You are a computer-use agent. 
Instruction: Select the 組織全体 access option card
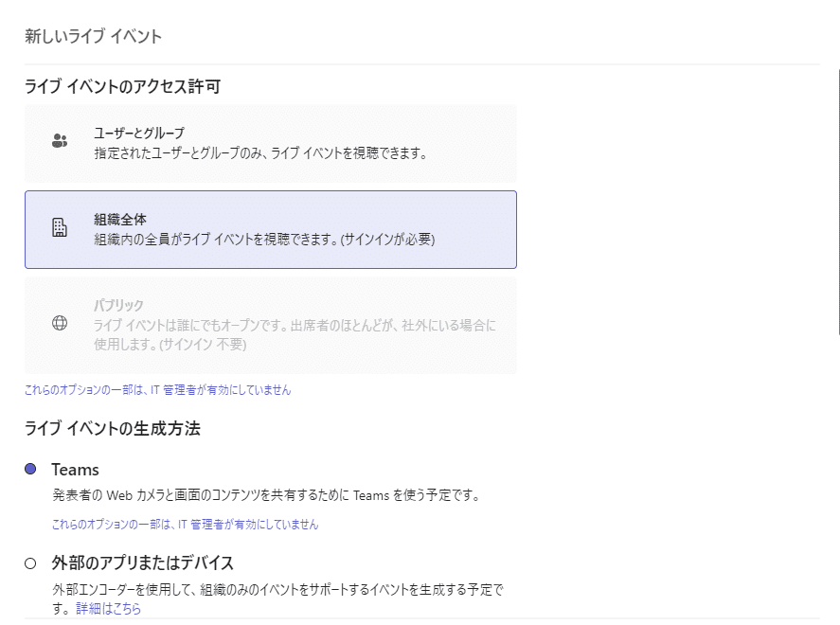pos(271,230)
